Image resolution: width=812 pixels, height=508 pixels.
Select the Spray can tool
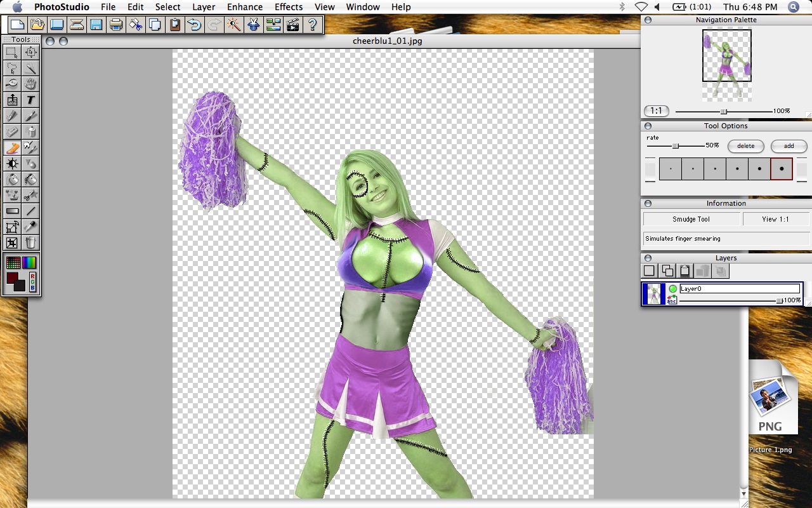(30, 131)
